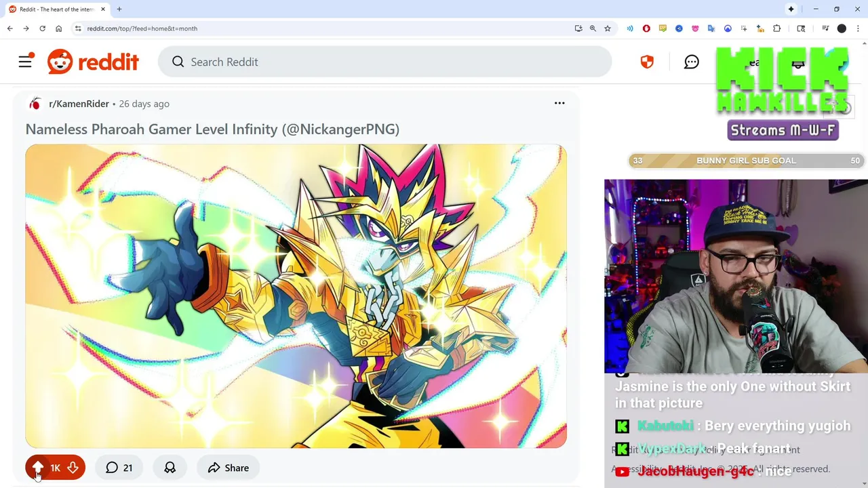Click the post's '26 days ago' timestamp

(144, 104)
